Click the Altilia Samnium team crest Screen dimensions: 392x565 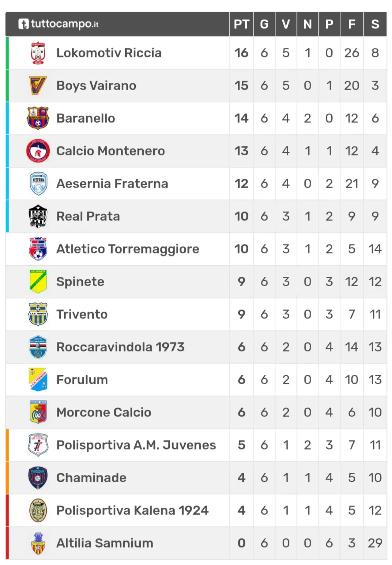click(x=38, y=543)
